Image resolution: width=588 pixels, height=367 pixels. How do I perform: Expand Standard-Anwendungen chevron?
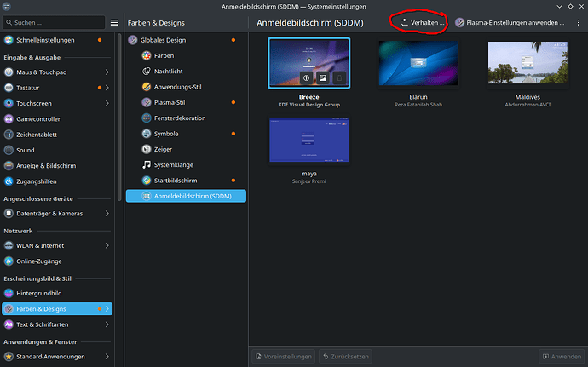[x=107, y=357]
